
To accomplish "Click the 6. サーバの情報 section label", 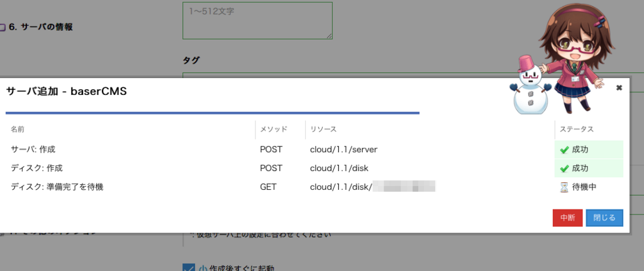I will [x=41, y=28].
